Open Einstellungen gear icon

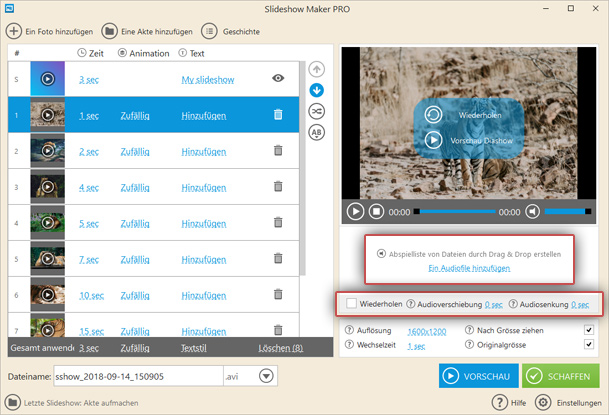(x=543, y=403)
